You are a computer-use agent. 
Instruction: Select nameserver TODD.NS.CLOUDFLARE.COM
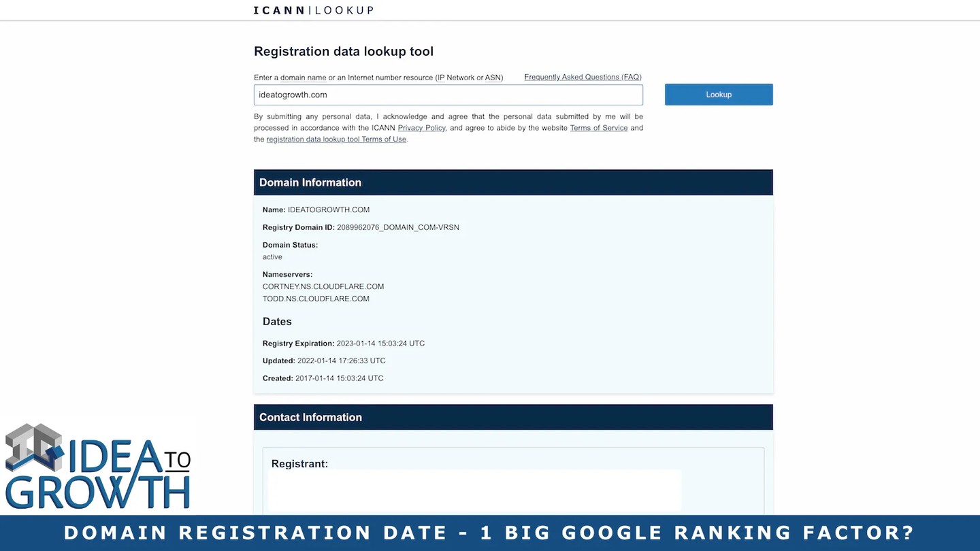[x=316, y=299]
